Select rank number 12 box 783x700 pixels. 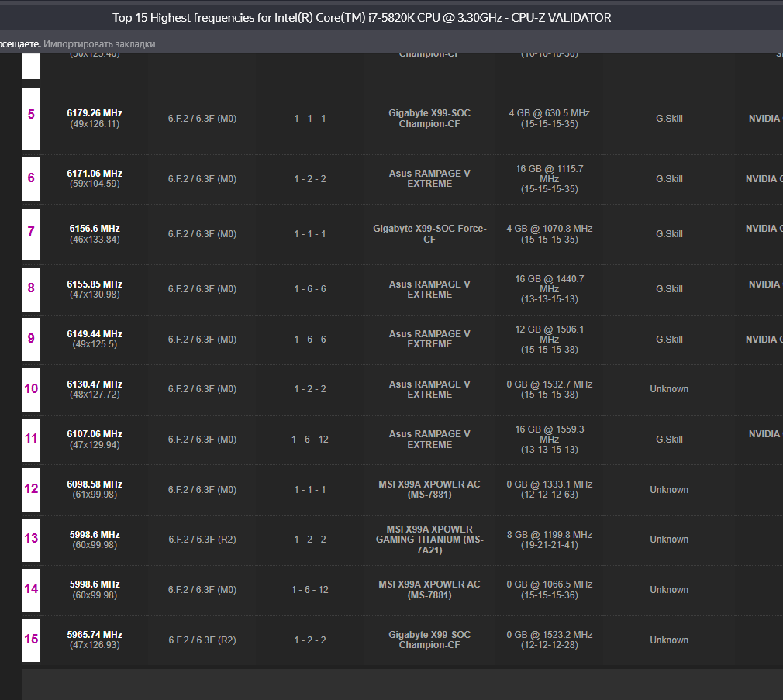31,489
